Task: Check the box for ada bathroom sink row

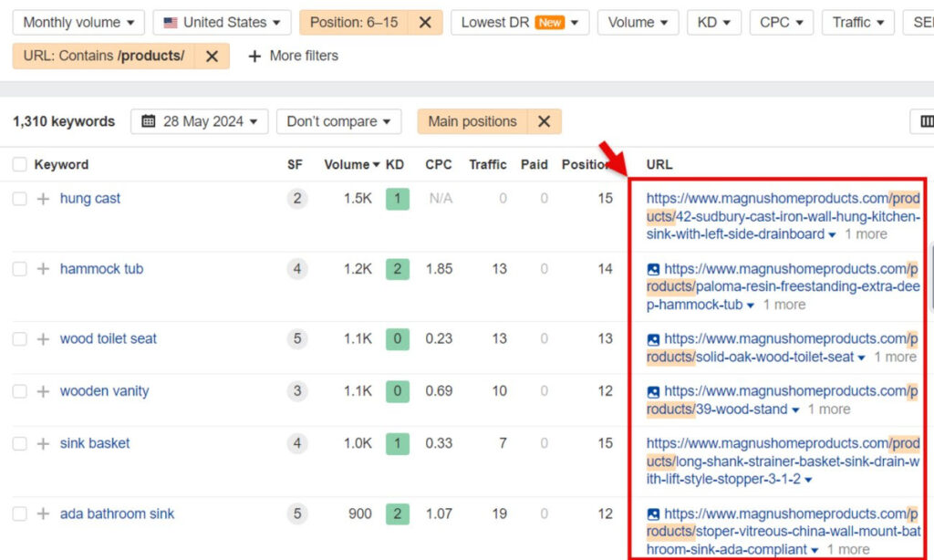Action: (20, 513)
